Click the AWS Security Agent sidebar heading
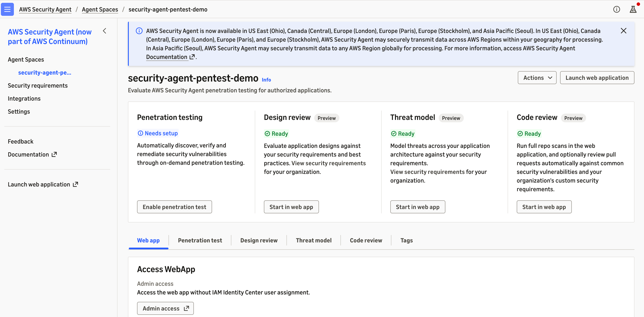 coord(50,36)
